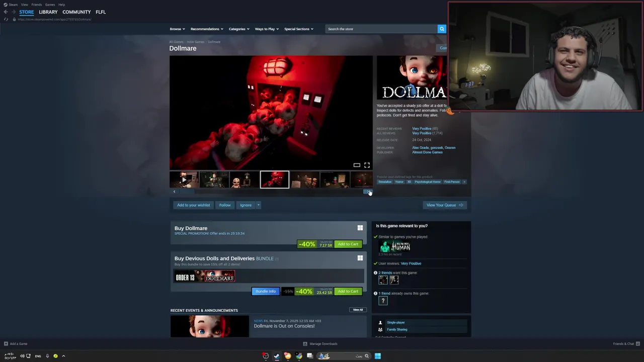Click the Windows platform icon for the bundle

coord(360,258)
